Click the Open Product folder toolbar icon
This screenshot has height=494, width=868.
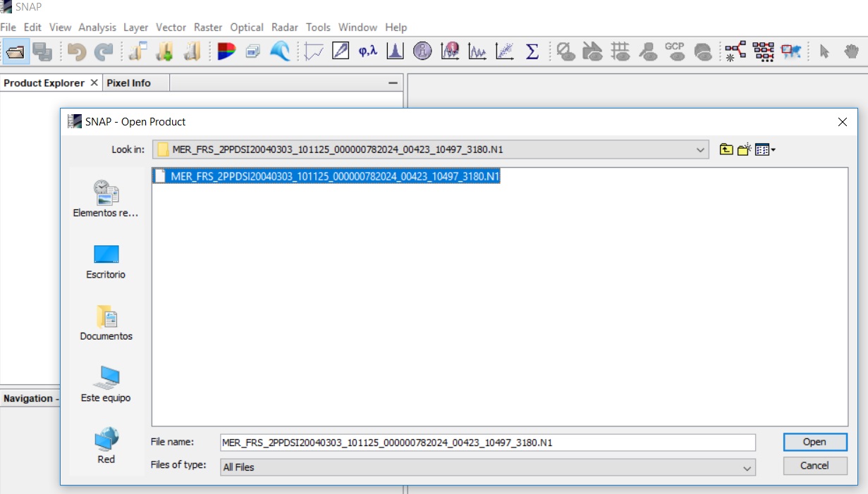click(x=16, y=51)
